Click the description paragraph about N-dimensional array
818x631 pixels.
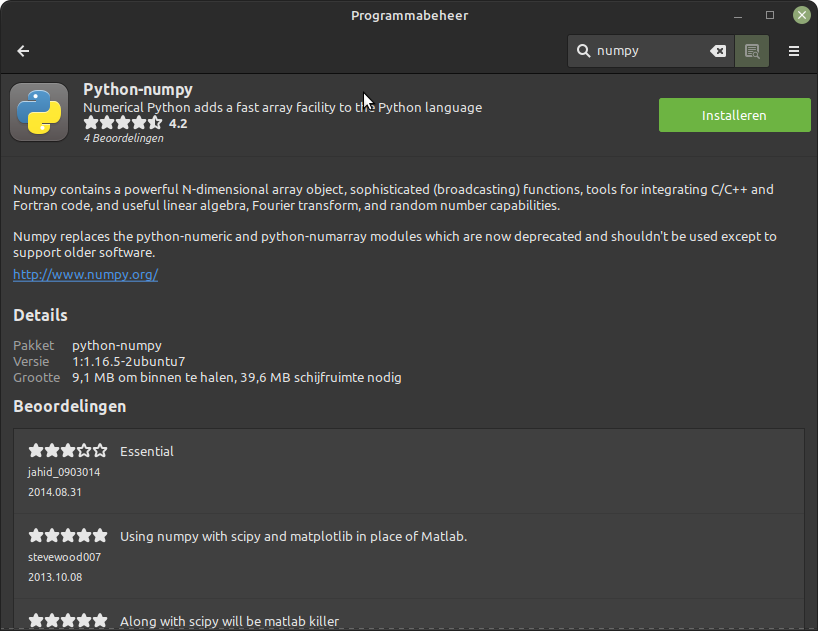point(393,197)
